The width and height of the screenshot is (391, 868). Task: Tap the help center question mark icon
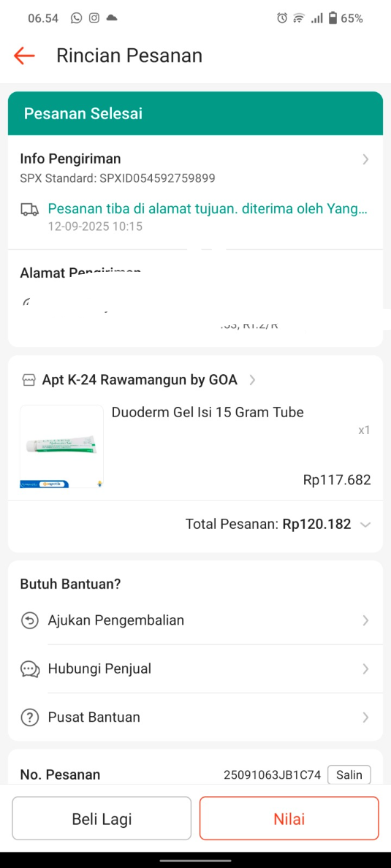[x=30, y=717]
